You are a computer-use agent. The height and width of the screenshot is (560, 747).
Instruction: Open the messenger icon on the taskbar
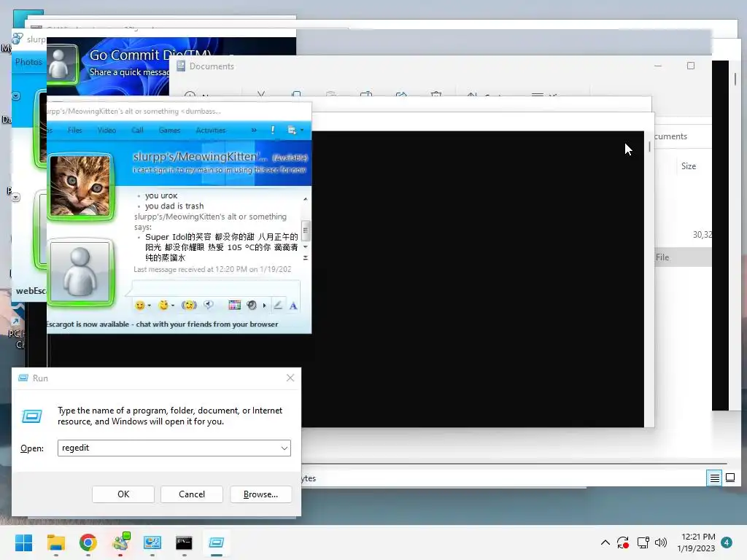(120, 542)
